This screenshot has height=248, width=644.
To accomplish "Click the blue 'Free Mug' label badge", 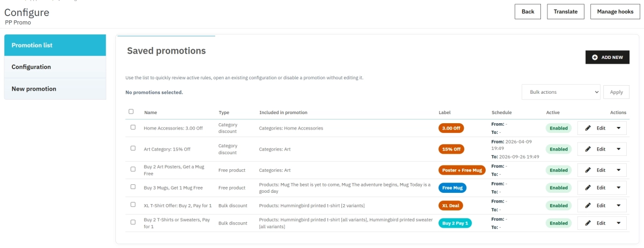I will click(452, 188).
